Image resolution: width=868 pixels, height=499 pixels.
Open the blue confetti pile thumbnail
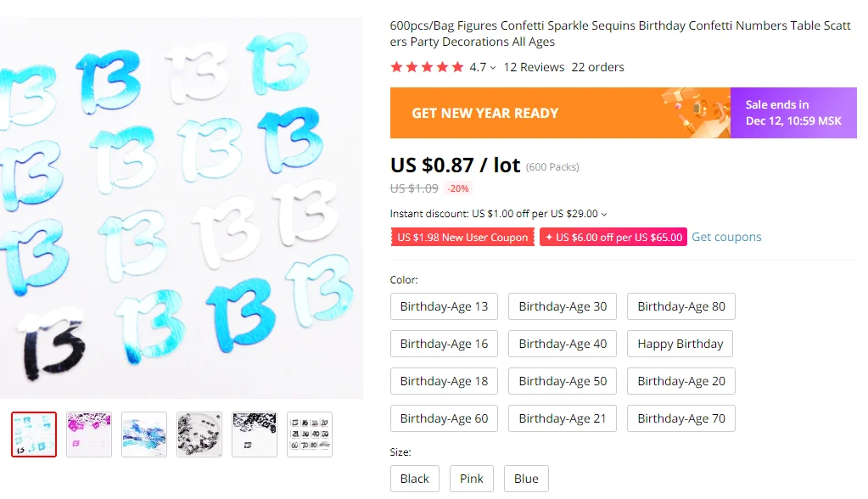point(144,435)
